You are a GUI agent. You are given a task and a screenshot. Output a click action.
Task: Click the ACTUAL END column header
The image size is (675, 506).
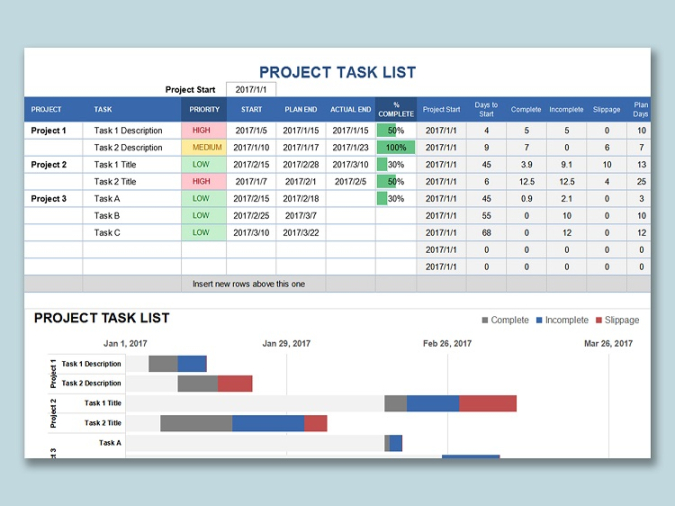351,110
